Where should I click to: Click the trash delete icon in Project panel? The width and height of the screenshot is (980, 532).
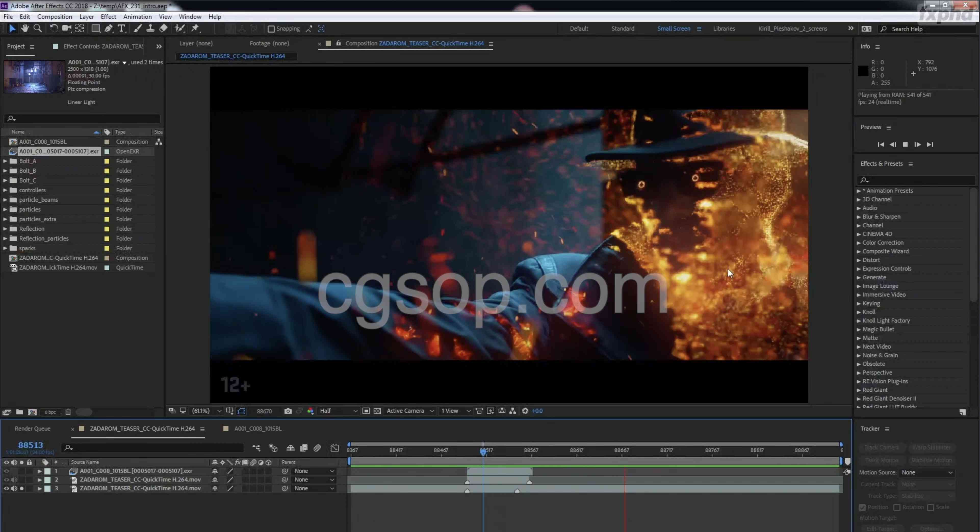click(68, 412)
